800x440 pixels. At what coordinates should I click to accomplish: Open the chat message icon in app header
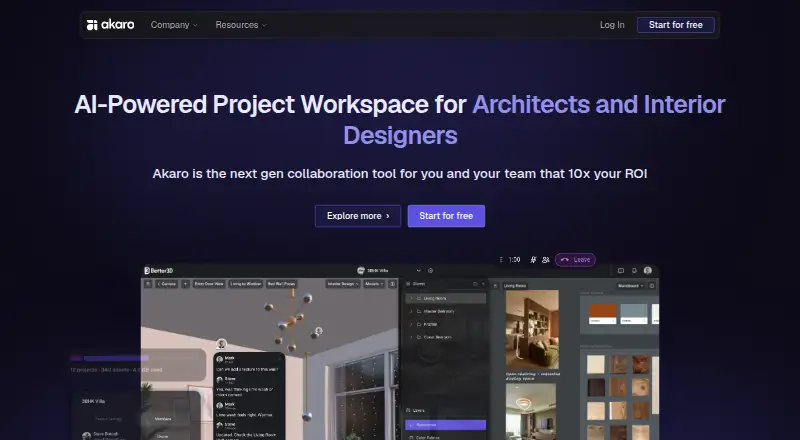621,271
